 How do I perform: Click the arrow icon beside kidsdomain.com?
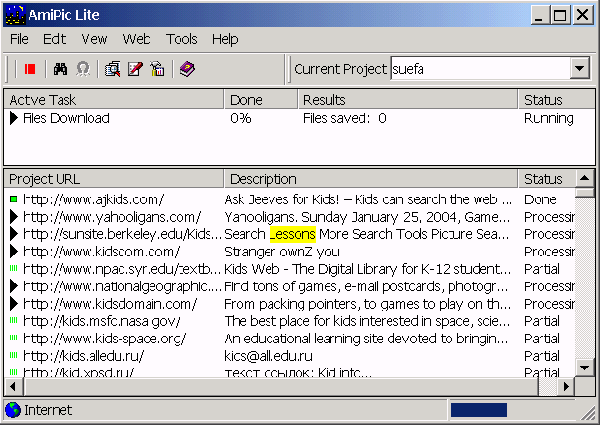[14, 304]
